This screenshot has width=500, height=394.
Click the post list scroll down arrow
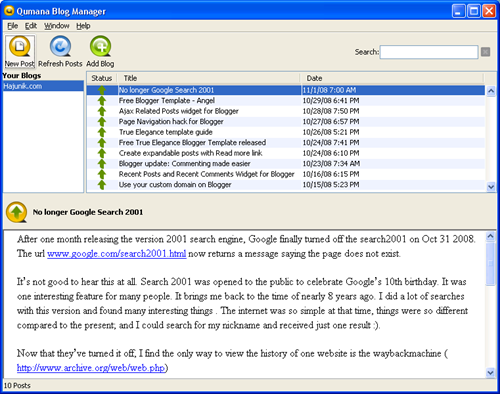(x=491, y=187)
